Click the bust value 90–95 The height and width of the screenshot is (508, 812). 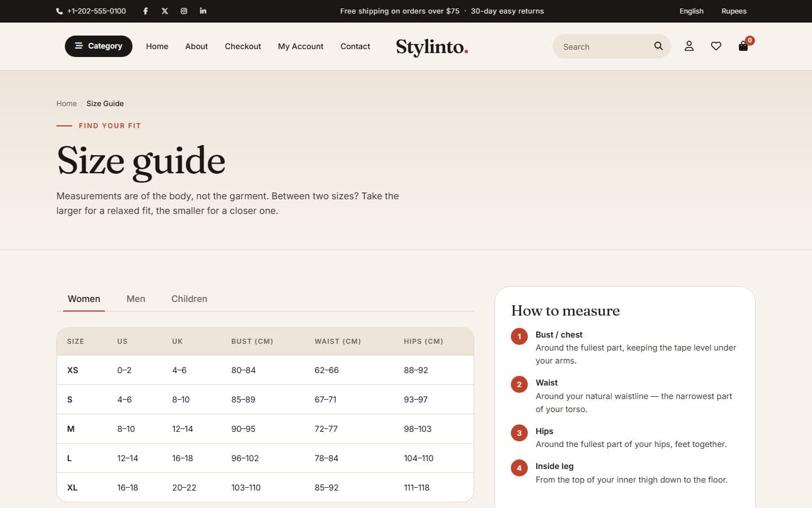coord(243,429)
